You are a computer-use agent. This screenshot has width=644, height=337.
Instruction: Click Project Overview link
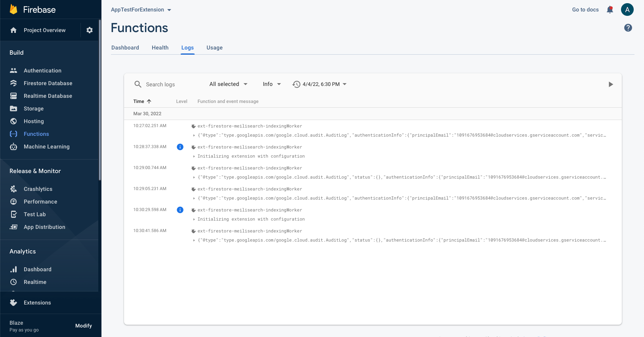pos(45,30)
